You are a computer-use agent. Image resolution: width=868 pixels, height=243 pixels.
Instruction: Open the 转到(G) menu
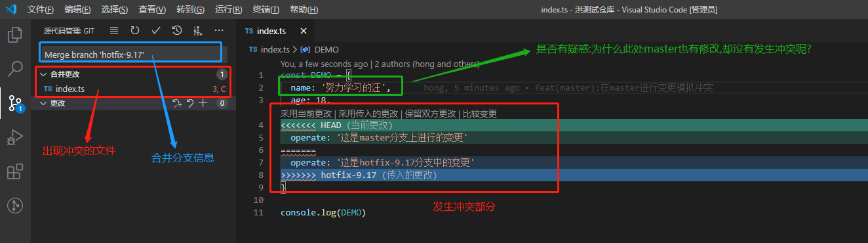(x=190, y=10)
